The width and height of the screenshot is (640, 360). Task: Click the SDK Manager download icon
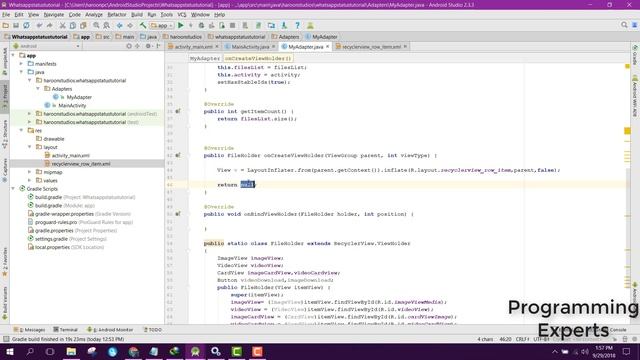[284, 25]
